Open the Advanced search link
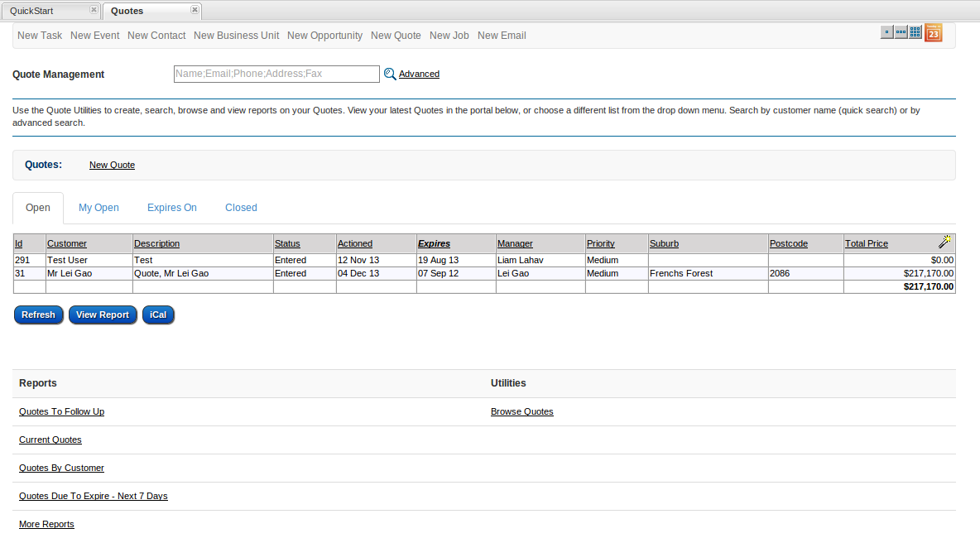 tap(419, 74)
